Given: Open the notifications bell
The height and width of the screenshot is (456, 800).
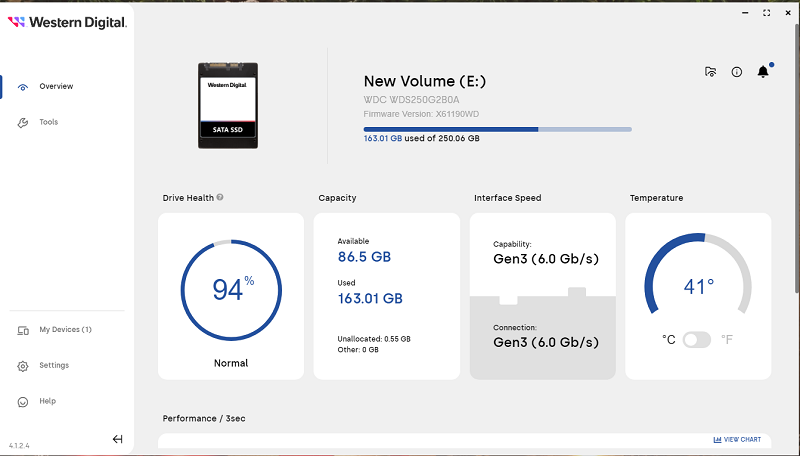Looking at the screenshot, I should (x=763, y=71).
